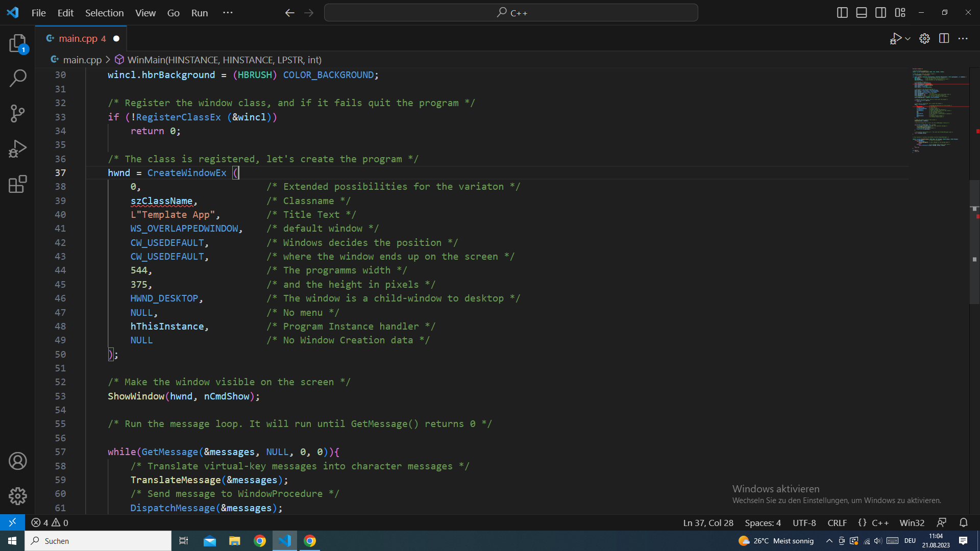Expand the WinMain breadcrumb
Screen dimensions: 980x551
(x=224, y=60)
